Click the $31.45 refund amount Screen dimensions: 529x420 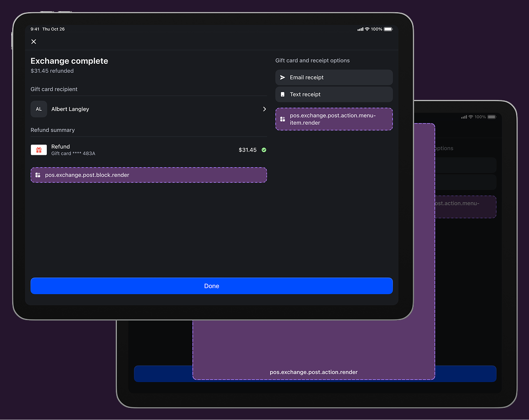(x=248, y=150)
